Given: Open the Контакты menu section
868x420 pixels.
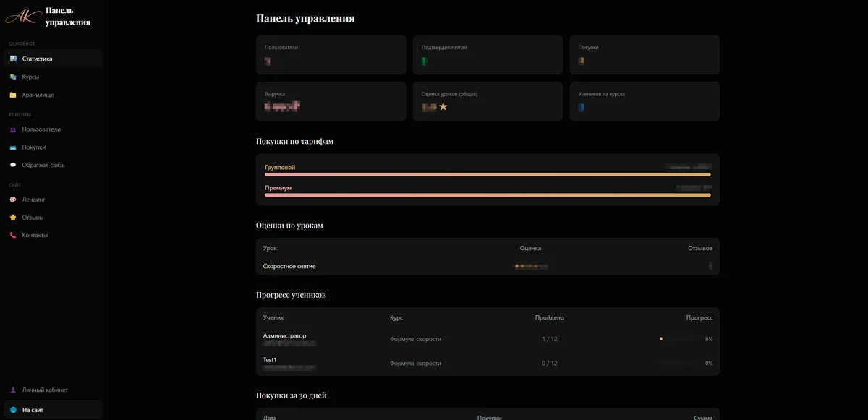Looking at the screenshot, I should 35,236.
